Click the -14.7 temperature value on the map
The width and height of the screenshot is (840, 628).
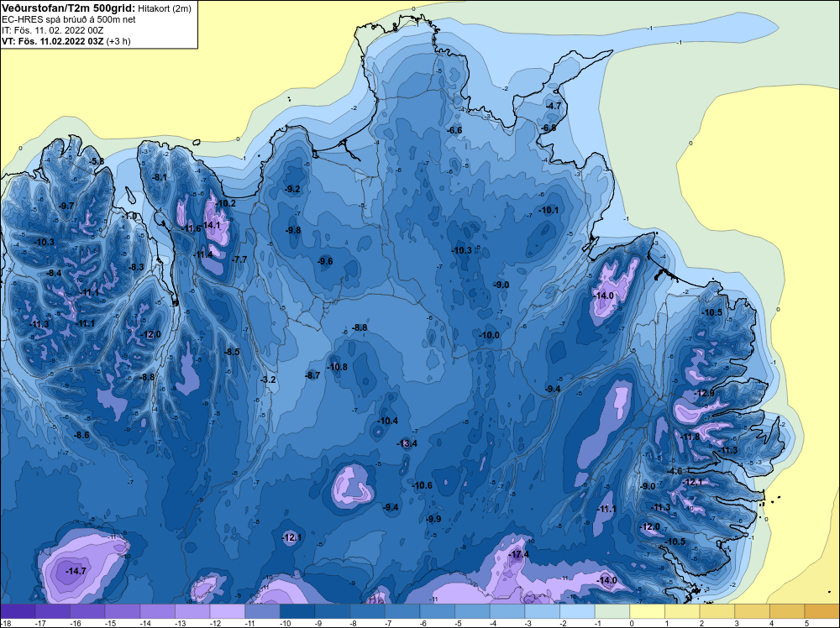[76, 571]
